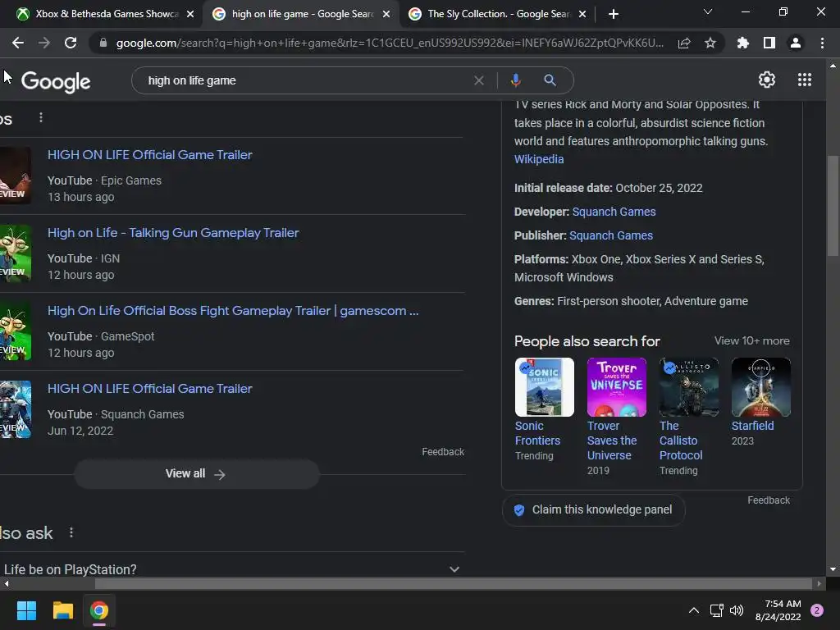Click the Chrome taskbar icon

pos(99,610)
